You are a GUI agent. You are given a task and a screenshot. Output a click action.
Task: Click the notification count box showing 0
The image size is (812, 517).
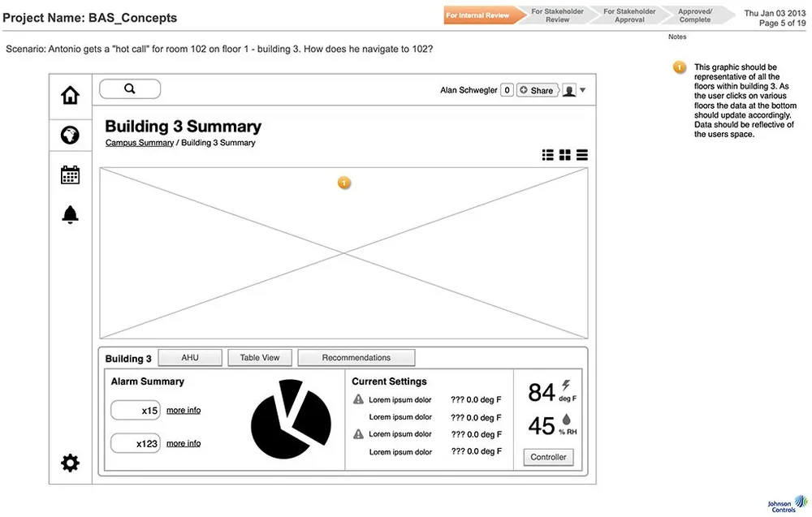click(x=507, y=90)
